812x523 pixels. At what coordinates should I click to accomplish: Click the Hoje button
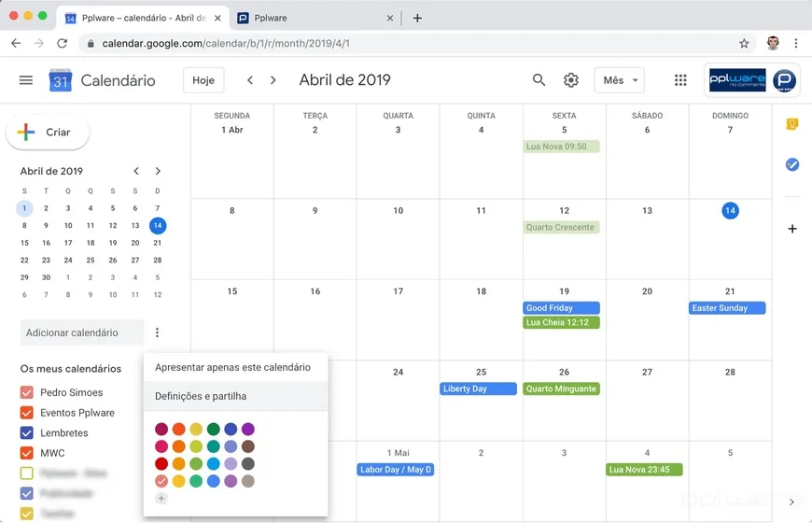coord(203,80)
